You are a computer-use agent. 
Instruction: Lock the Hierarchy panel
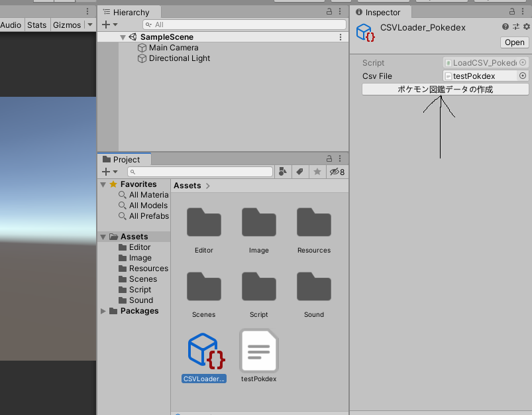click(x=329, y=11)
